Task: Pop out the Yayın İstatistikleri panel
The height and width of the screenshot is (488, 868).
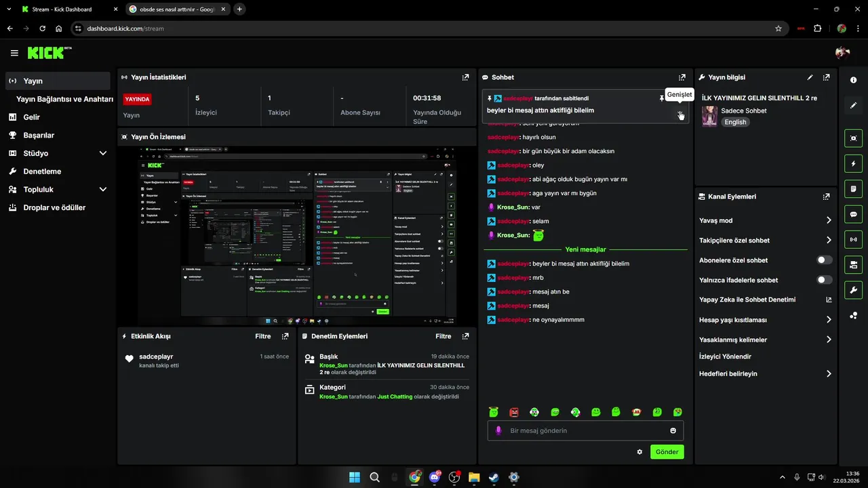Action: pyautogui.click(x=465, y=77)
